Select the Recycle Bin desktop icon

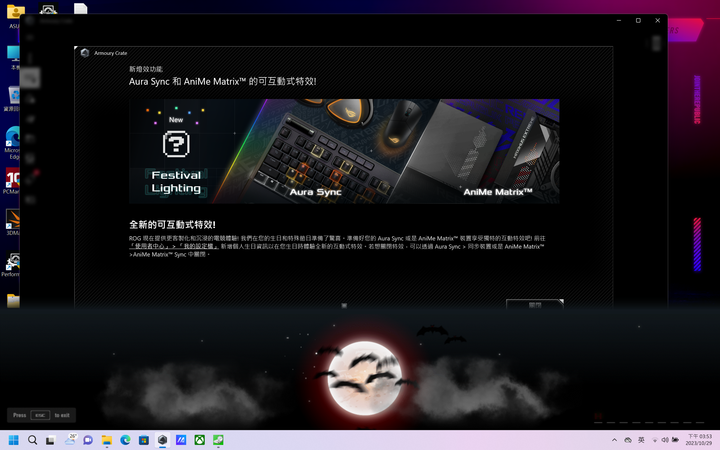pyautogui.click(x=13, y=99)
